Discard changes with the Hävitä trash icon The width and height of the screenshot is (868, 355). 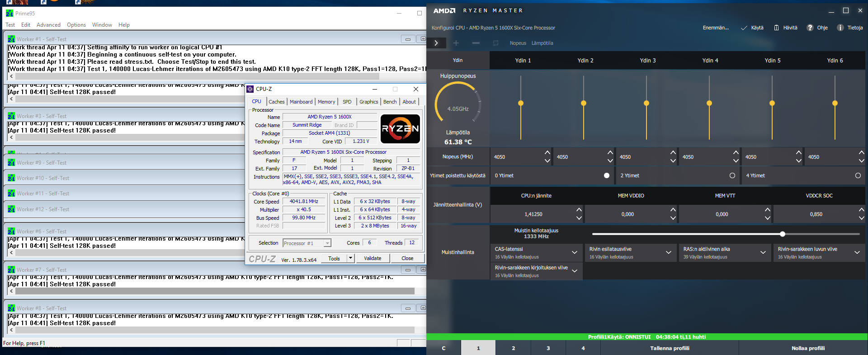(776, 28)
